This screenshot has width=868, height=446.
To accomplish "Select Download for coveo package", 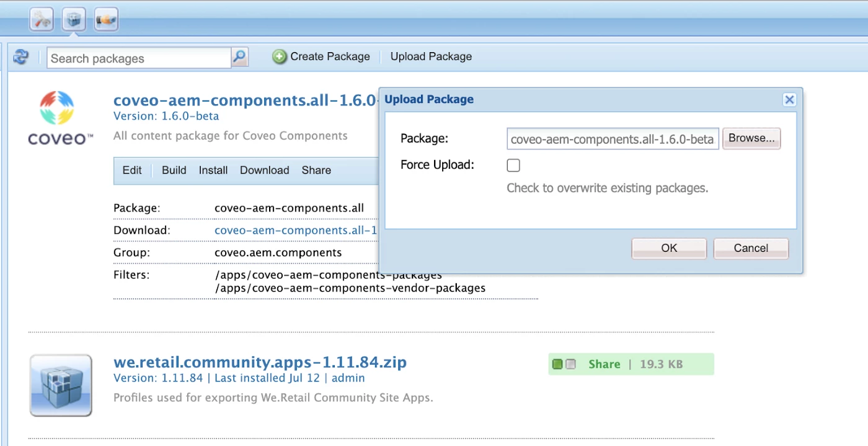I will click(x=265, y=170).
